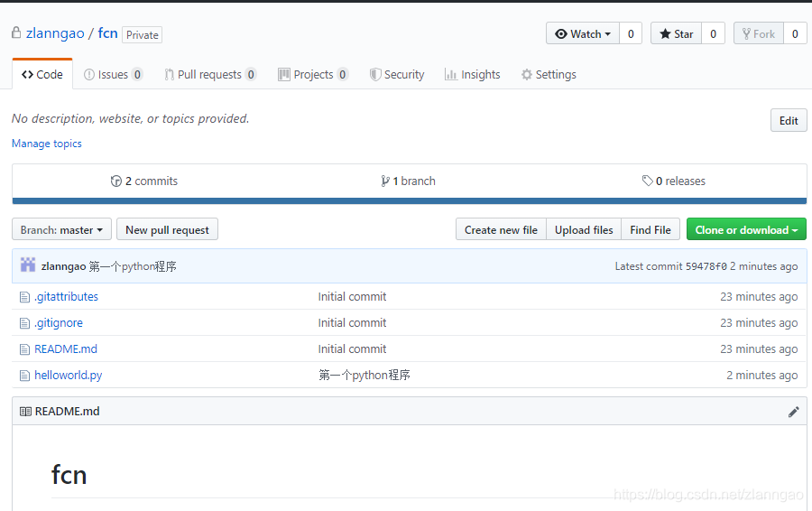Click the file icon beside README.md file row
This screenshot has height=511, width=812.
24,349
